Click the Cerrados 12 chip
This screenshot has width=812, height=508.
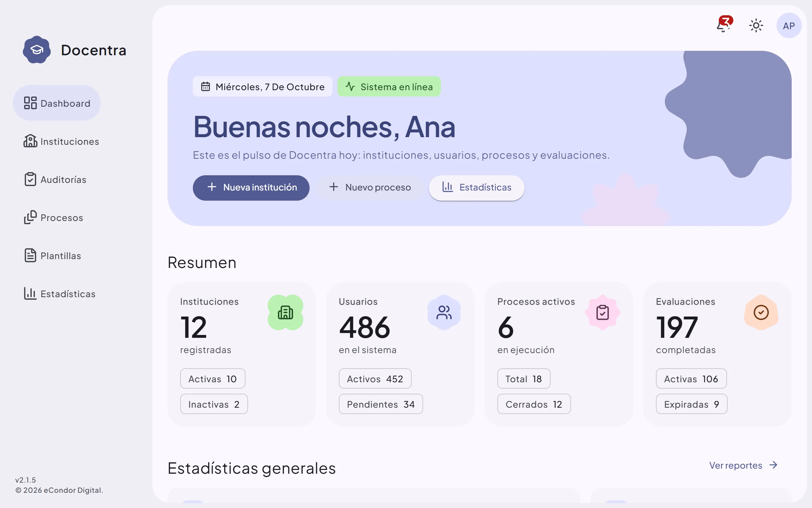click(x=534, y=404)
